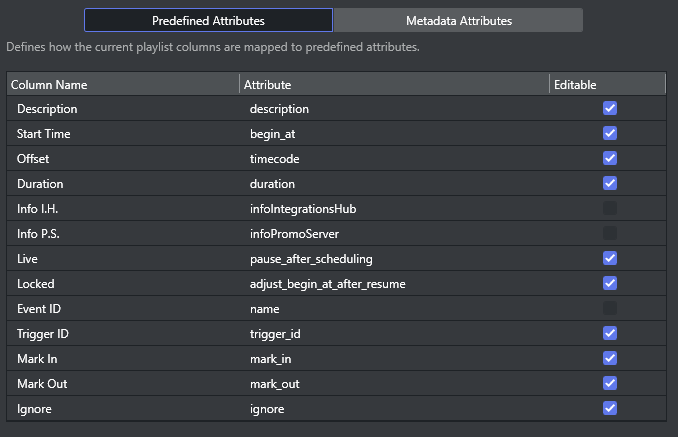Select the infoIntegrationsHub attribute cell
The width and height of the screenshot is (678, 437).
303,209
